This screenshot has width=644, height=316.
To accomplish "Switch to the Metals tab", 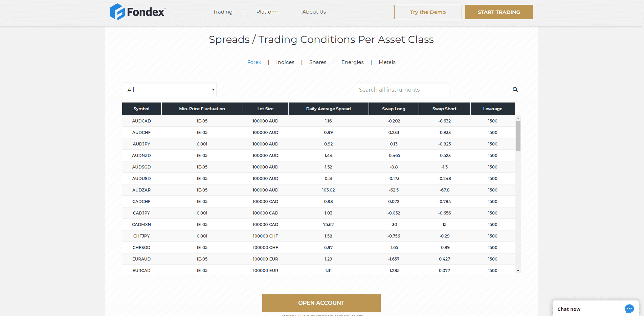I will [x=387, y=62].
